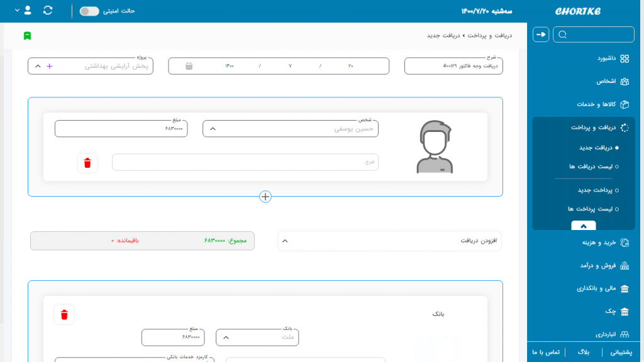The width and height of the screenshot is (644, 362).
Task: Click the search magnifier in the sidebar
Action: click(x=563, y=34)
